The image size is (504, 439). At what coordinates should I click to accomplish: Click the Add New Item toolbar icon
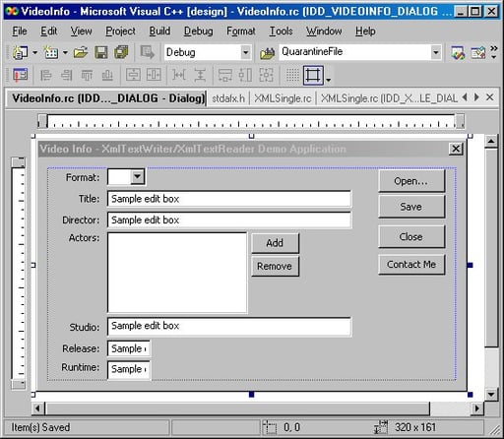coord(51,52)
